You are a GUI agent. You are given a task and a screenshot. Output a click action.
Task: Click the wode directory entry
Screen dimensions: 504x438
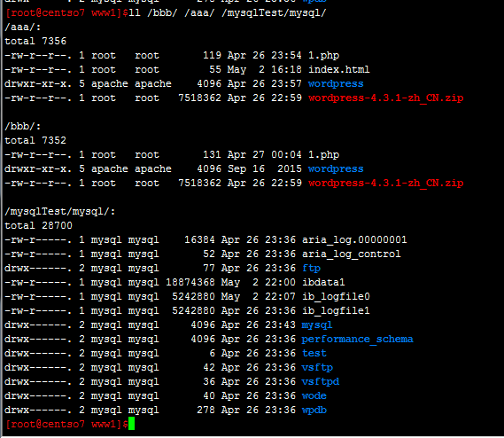coord(314,395)
